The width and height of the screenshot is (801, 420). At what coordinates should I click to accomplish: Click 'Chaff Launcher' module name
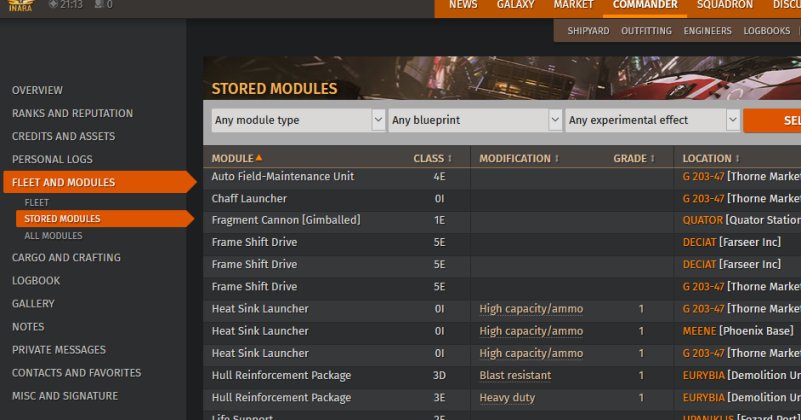point(249,199)
